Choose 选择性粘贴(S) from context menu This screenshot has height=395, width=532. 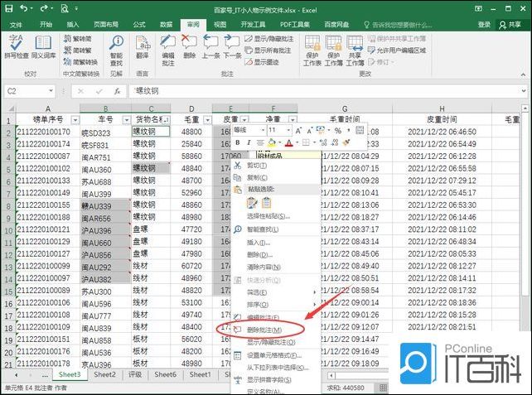[x=275, y=216]
